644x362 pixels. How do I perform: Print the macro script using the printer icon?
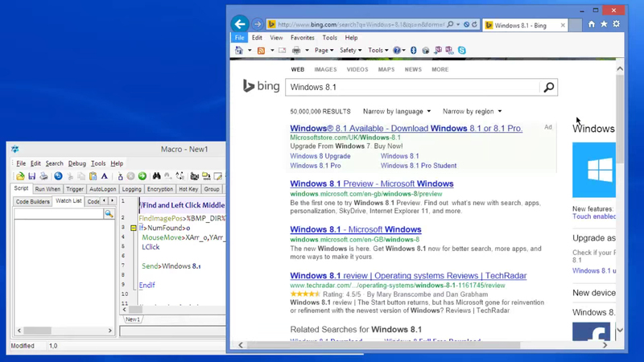pyautogui.click(x=43, y=176)
